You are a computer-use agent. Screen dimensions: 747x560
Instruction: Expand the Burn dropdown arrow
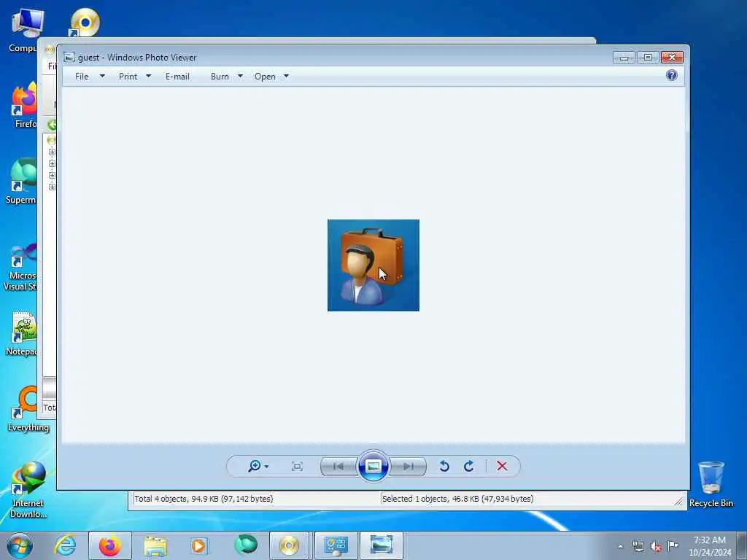[240, 76]
